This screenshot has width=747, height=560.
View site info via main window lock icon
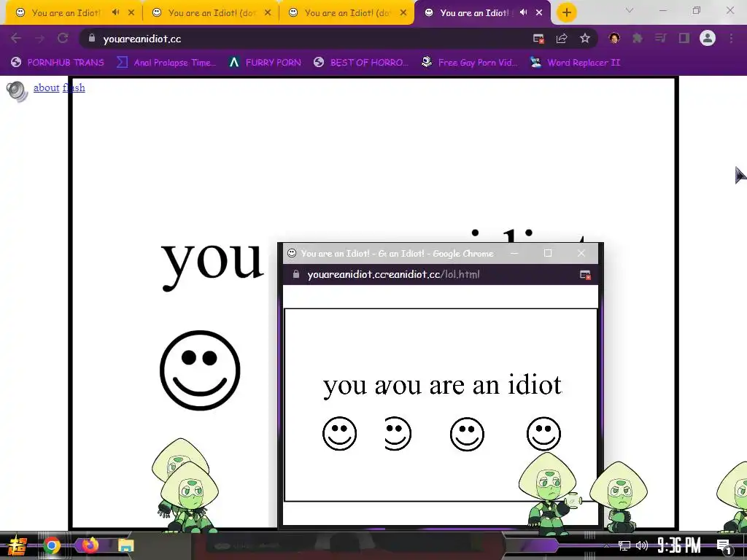click(x=92, y=38)
